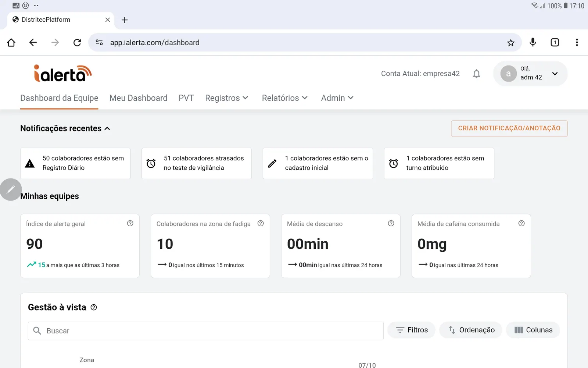
Task: Click the 17:10 clock in status bar
Action: (x=577, y=6)
